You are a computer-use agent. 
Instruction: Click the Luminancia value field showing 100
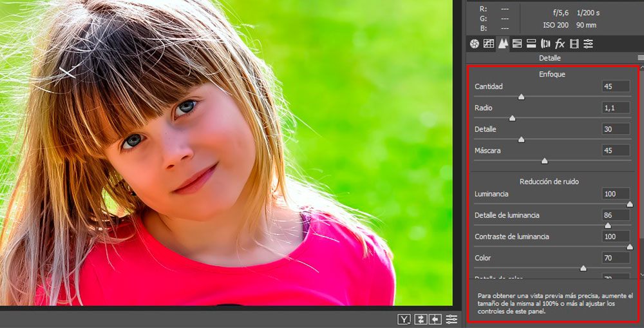616,193
